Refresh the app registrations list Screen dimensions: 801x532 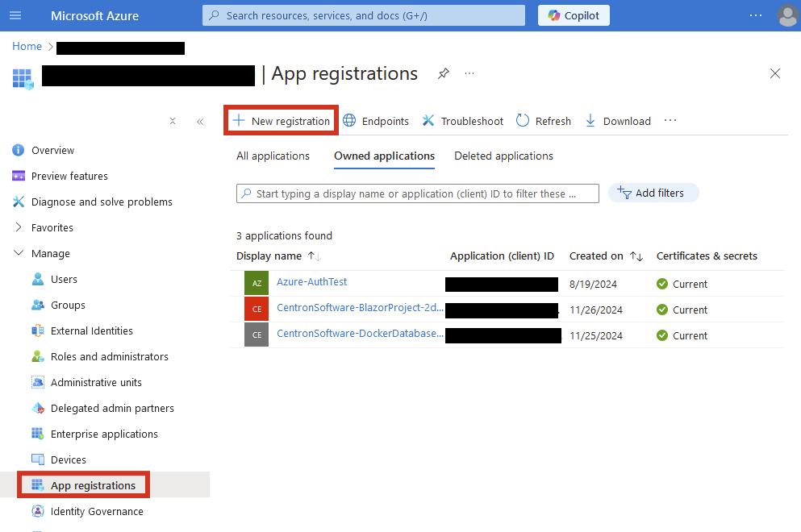(x=543, y=121)
